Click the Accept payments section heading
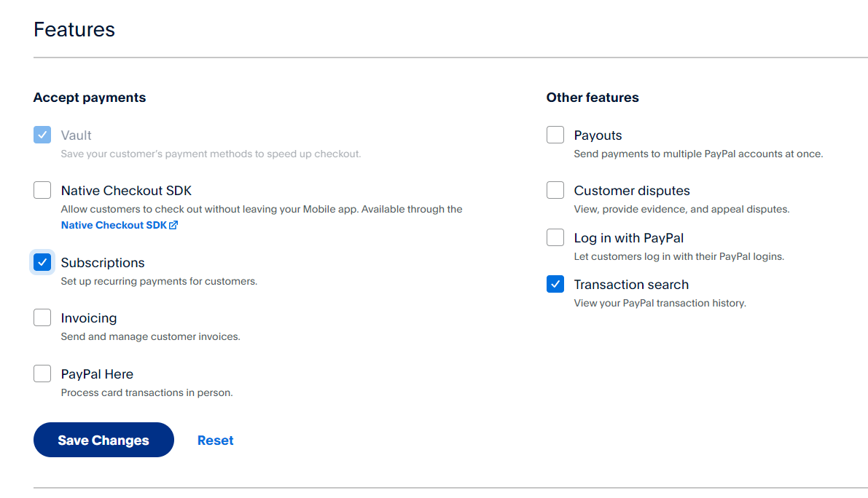Screen dimensions: 868x498 click(90, 98)
